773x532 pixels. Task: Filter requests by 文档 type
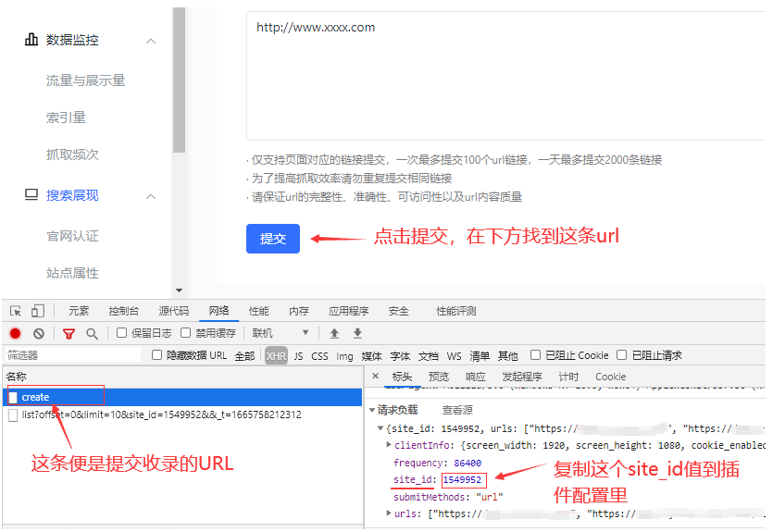(x=429, y=355)
